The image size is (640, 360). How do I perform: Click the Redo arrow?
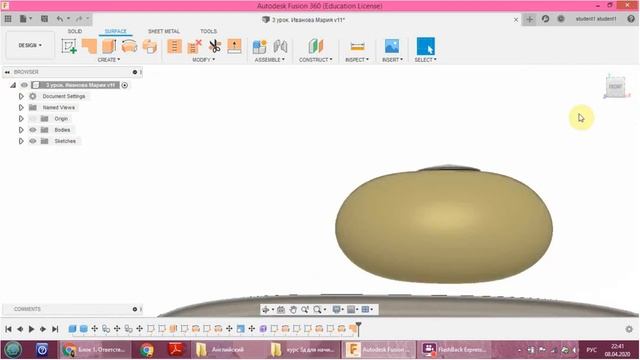pos(79,19)
